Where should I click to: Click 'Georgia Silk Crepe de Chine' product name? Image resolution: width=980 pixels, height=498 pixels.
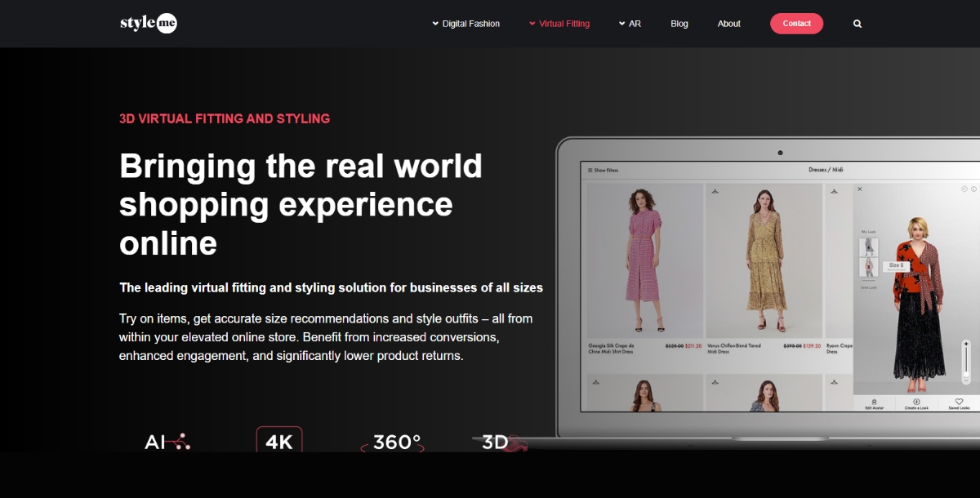tap(611, 349)
